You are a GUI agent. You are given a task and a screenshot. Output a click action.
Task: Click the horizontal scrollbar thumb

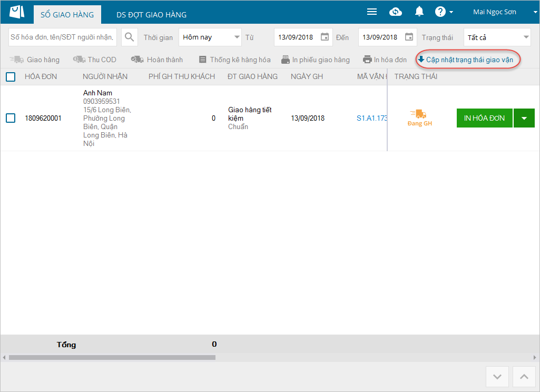pyautogui.click(x=112, y=357)
